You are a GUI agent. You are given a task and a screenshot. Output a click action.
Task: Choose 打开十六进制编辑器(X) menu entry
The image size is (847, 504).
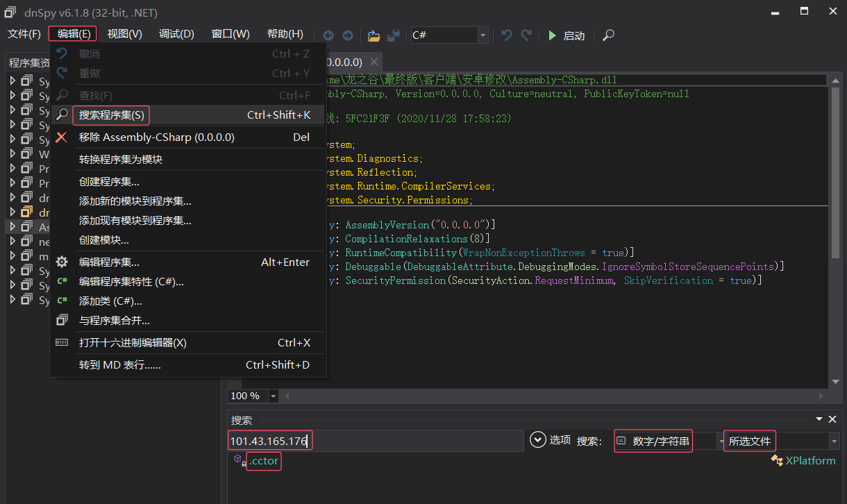coord(133,343)
